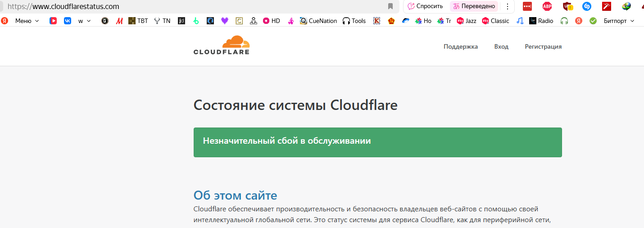644x228 pixels.
Task: Open the green checkmark bookmark icon
Action: [593, 21]
